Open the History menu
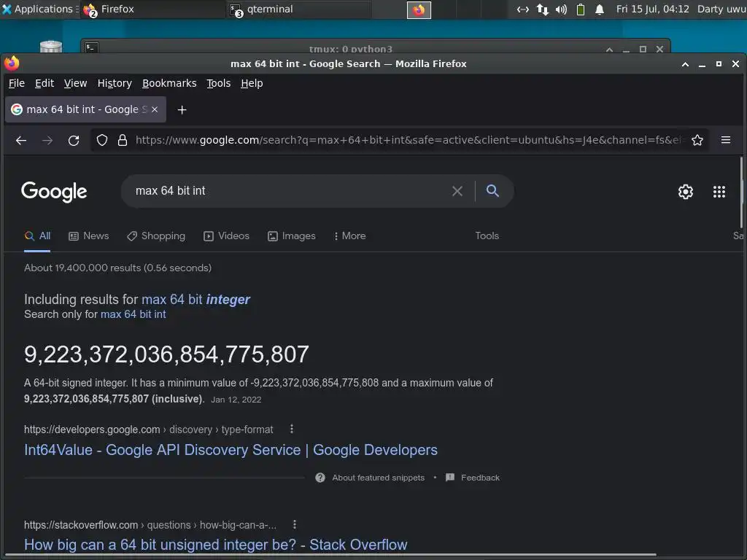Viewport: 747px width, 560px height. pyautogui.click(x=115, y=83)
